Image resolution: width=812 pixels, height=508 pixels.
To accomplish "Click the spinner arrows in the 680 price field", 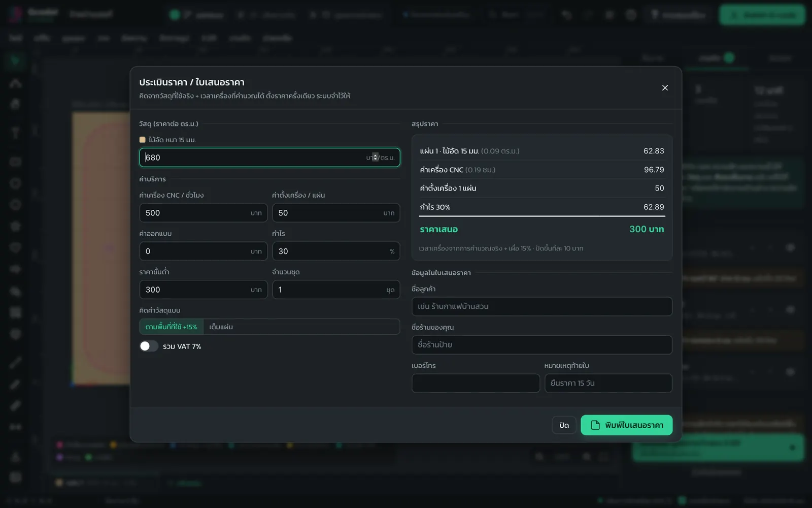I will [x=375, y=157].
